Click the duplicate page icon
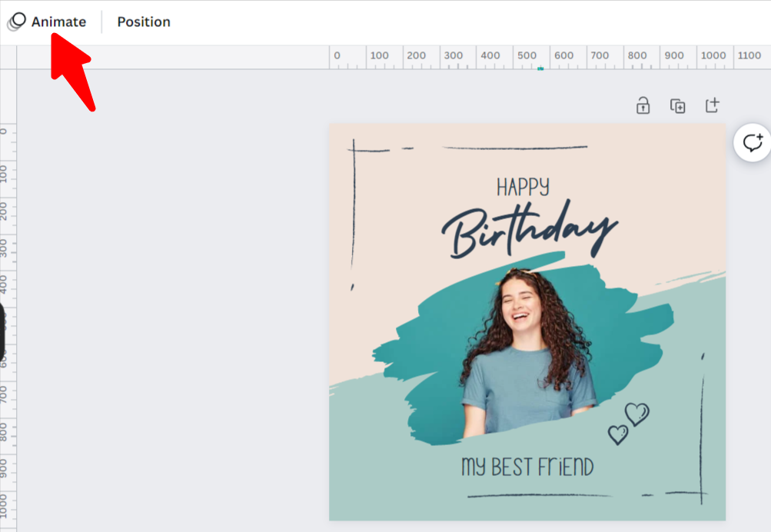 click(677, 106)
